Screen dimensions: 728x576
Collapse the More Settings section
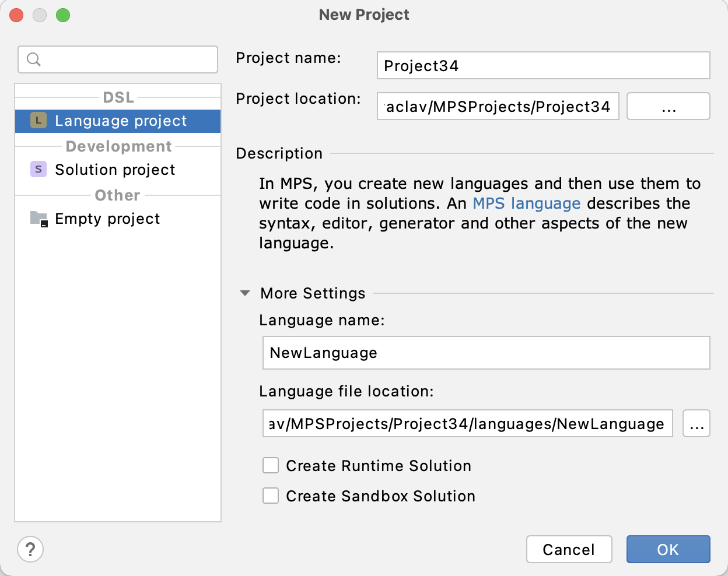244,293
